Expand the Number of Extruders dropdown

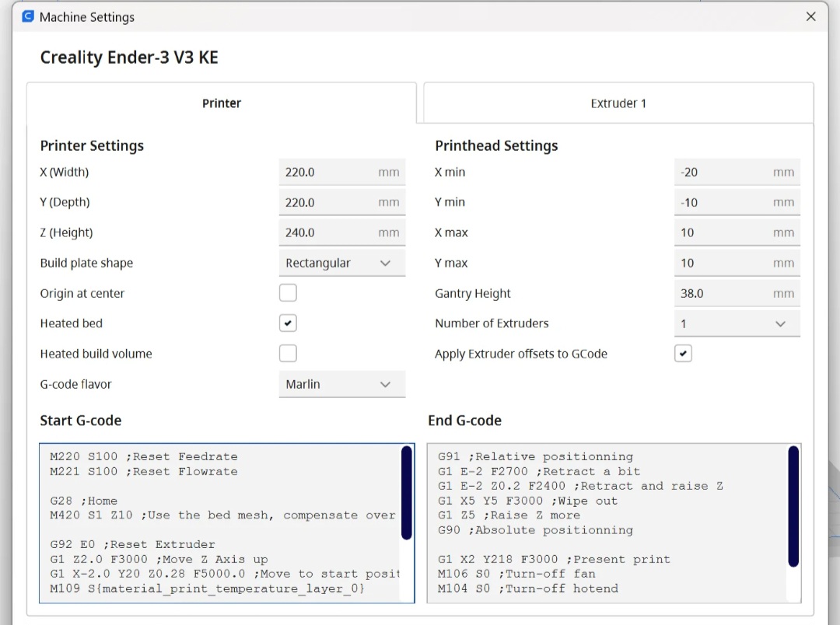tap(737, 323)
